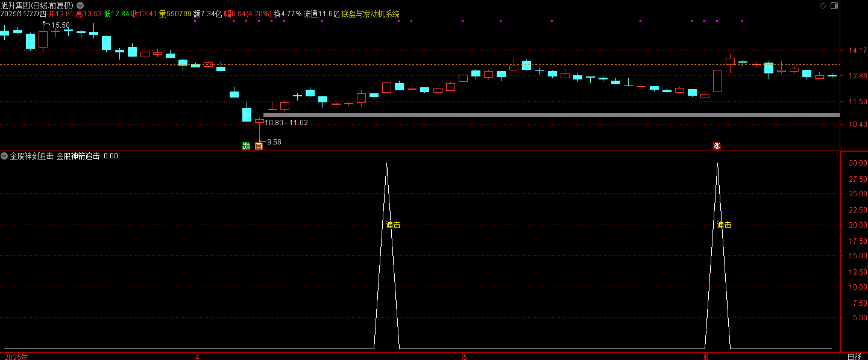Click the 10.00 indicator axis value
Viewport: 868px width, 360px height.
point(858,287)
